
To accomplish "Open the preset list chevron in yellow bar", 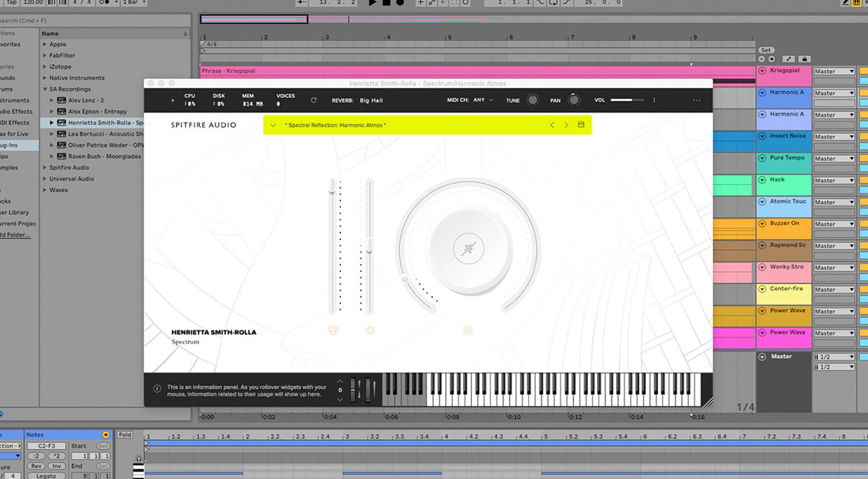I will point(273,125).
